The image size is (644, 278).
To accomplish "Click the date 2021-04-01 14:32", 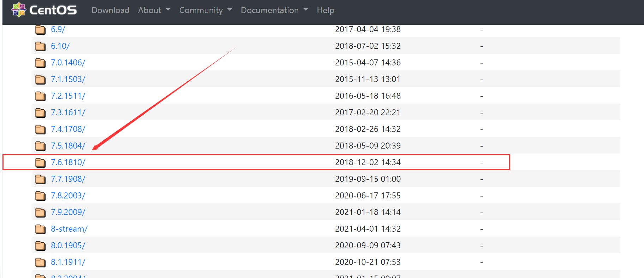I will coord(368,229).
